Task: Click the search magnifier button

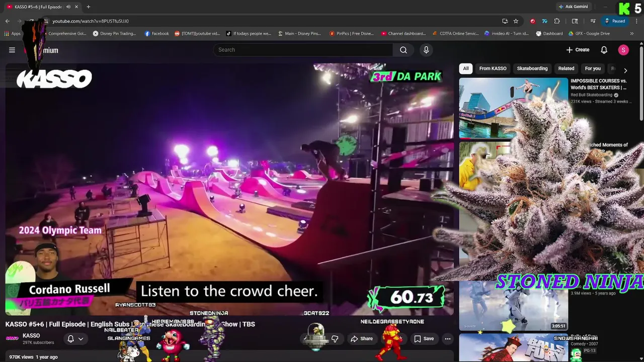Action: (404, 50)
